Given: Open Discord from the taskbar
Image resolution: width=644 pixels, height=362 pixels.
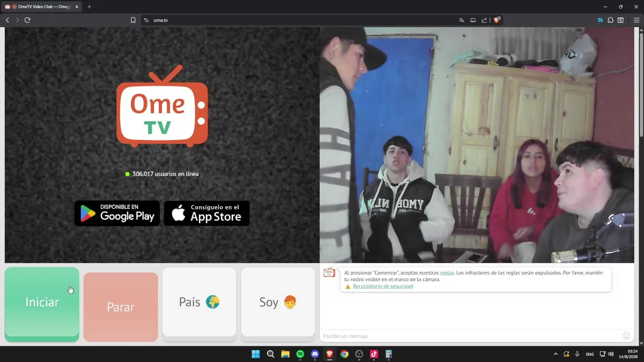Looking at the screenshot, I should coord(315,354).
